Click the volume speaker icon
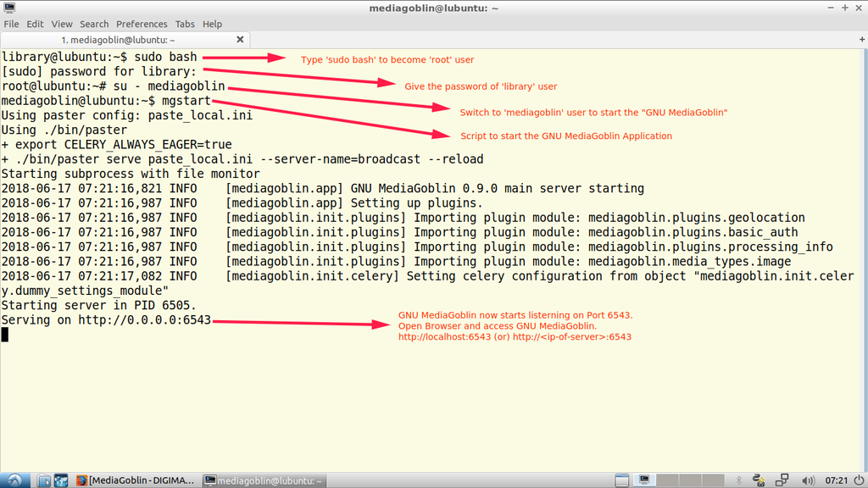Viewport: 868px width, 488px height. point(804,480)
